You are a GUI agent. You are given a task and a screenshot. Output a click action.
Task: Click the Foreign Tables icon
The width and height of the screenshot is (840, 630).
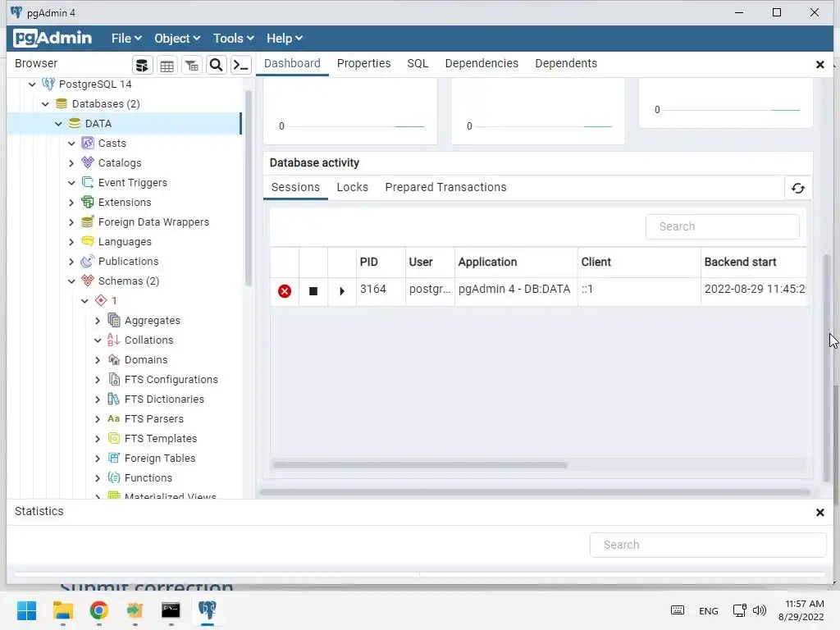pyautogui.click(x=113, y=458)
